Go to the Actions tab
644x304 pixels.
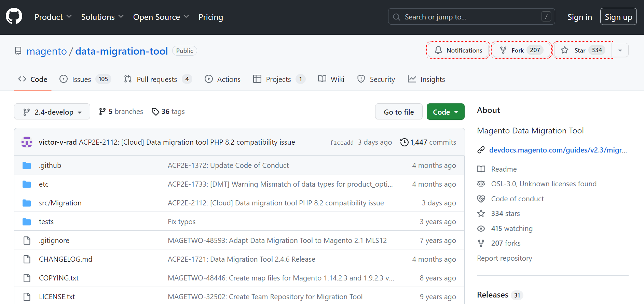[222, 79]
